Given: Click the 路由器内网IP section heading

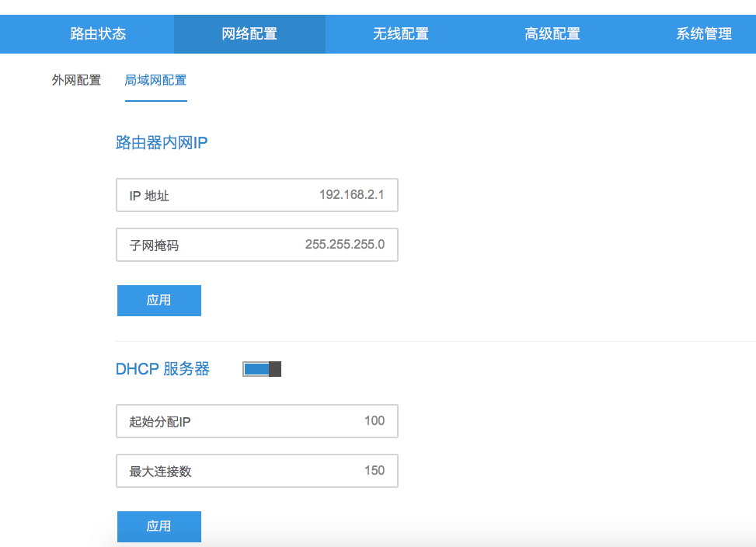Looking at the screenshot, I should click(x=162, y=143).
